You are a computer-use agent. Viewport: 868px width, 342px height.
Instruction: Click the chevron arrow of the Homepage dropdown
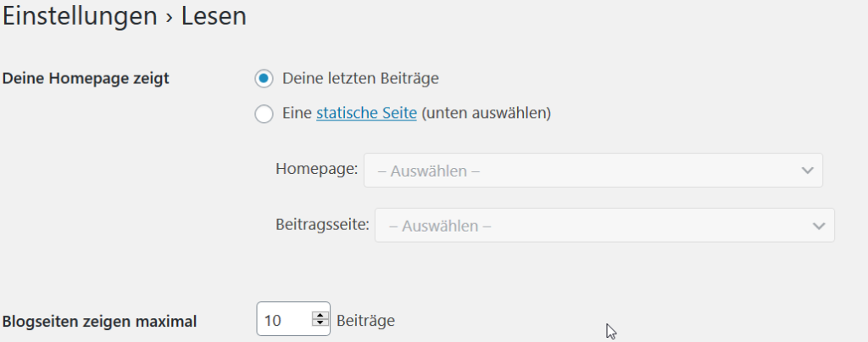pyautogui.click(x=807, y=171)
